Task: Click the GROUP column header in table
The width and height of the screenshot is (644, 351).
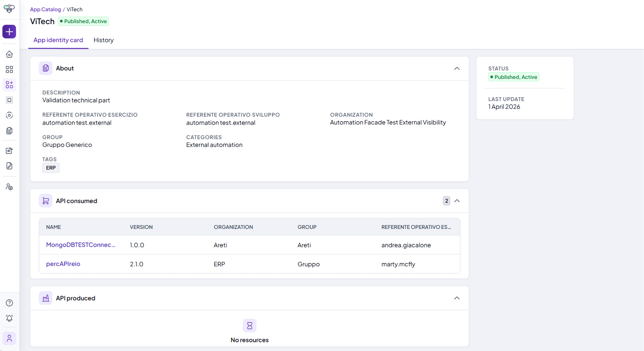Action: [307, 227]
